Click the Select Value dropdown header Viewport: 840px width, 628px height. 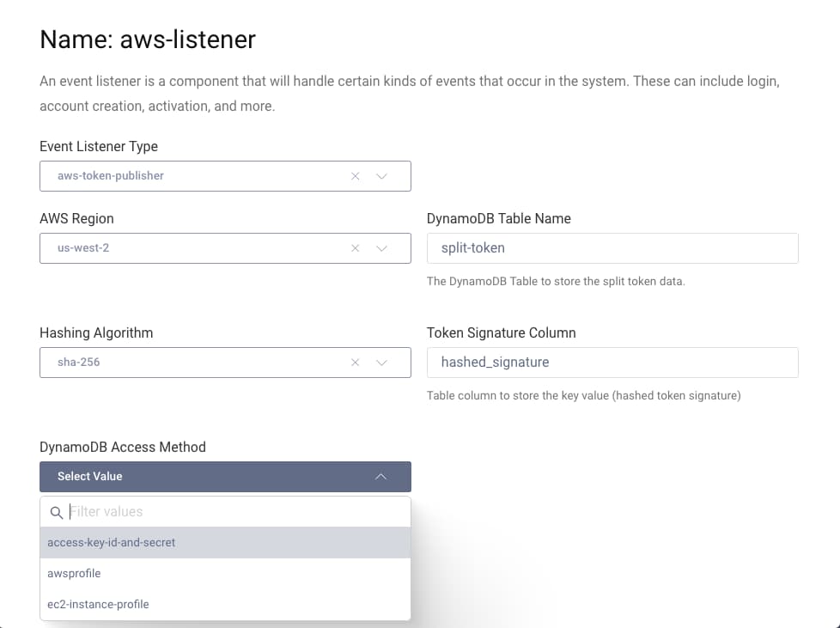pyautogui.click(x=198, y=476)
